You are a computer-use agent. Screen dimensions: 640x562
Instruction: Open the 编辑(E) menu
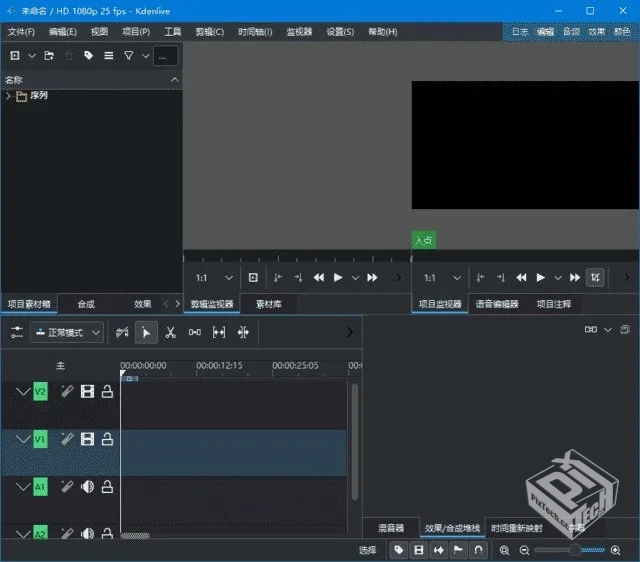(x=62, y=32)
